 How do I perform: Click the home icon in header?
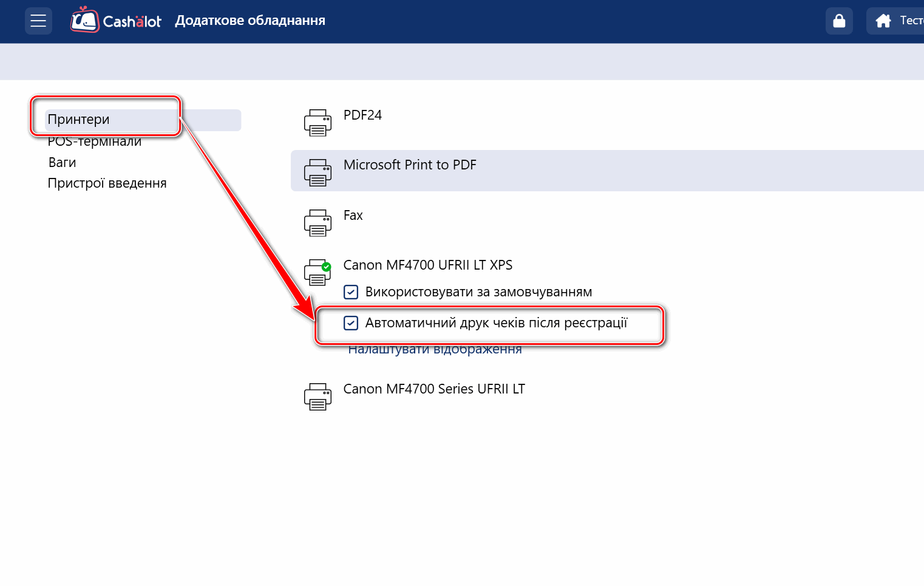pos(883,21)
